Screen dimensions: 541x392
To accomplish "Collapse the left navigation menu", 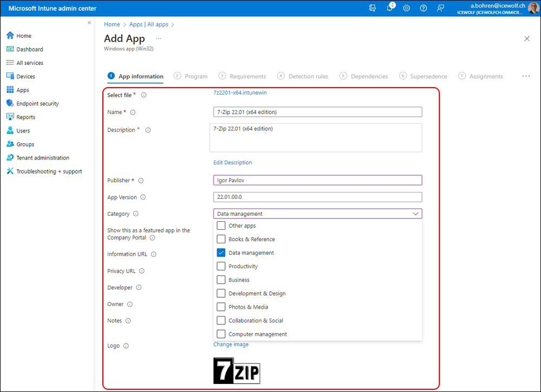I will click(x=89, y=23).
